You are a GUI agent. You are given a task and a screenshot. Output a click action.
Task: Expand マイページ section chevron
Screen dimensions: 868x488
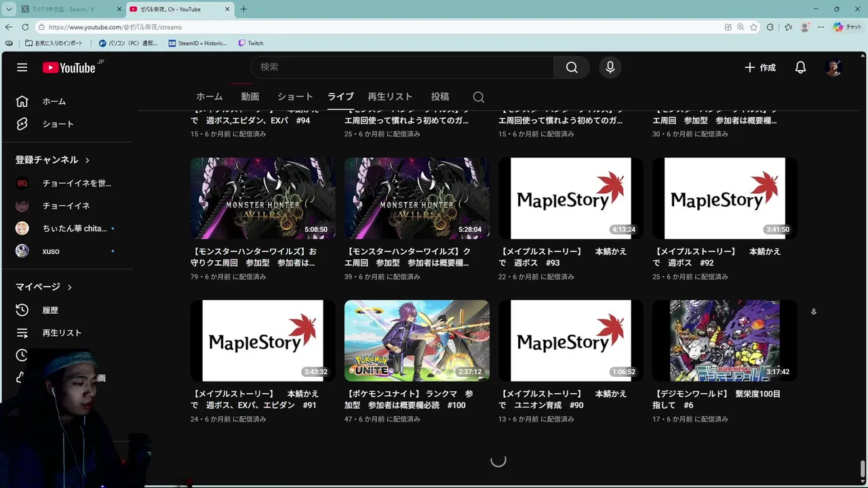tap(69, 287)
